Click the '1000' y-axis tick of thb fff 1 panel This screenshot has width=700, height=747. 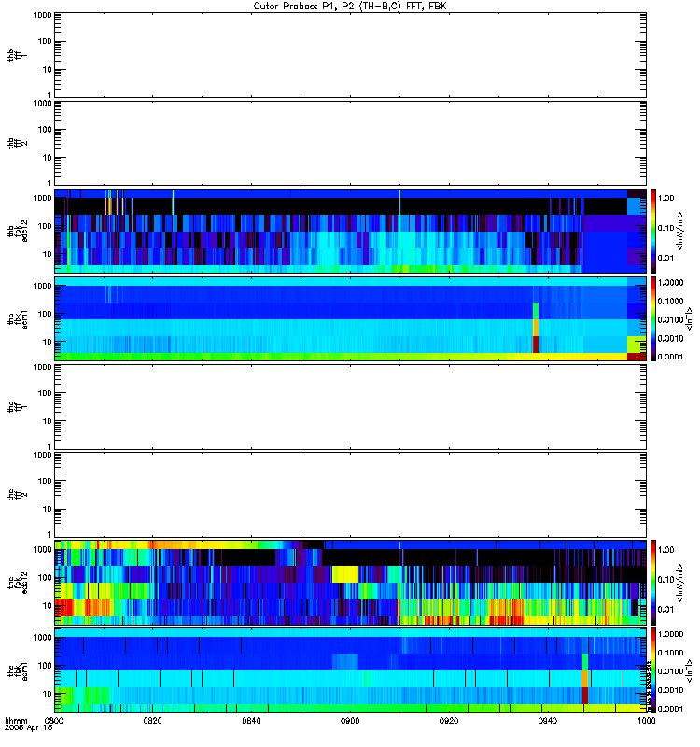point(42,15)
